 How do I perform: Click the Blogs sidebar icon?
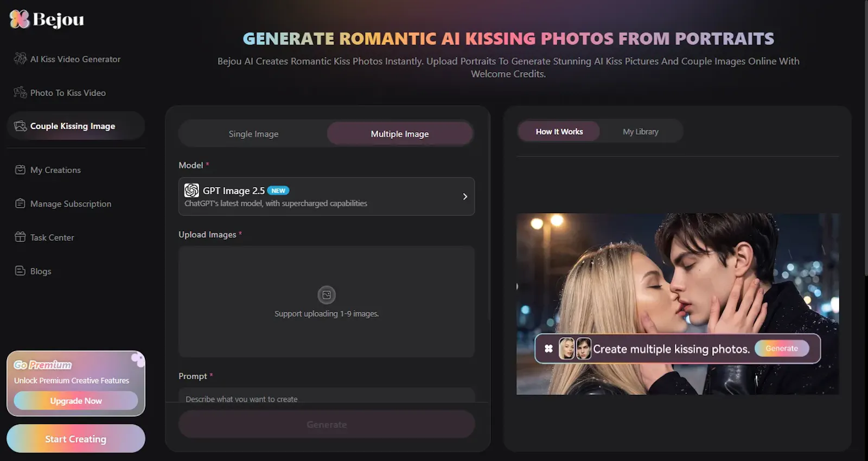coord(20,271)
